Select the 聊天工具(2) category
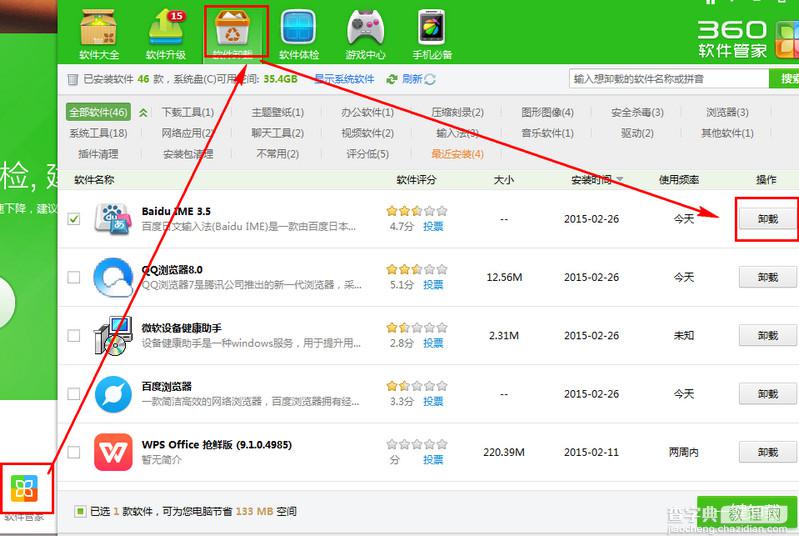 click(277, 133)
